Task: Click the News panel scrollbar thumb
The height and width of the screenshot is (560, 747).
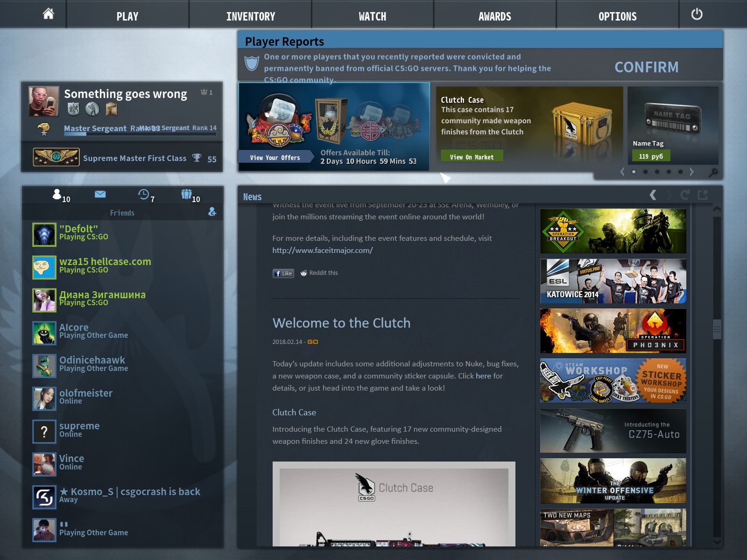Action: 717,329
